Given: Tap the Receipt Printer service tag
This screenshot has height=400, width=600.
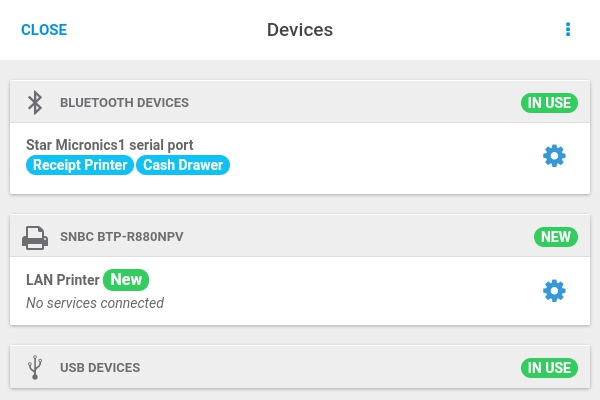Looking at the screenshot, I should click(x=80, y=165).
